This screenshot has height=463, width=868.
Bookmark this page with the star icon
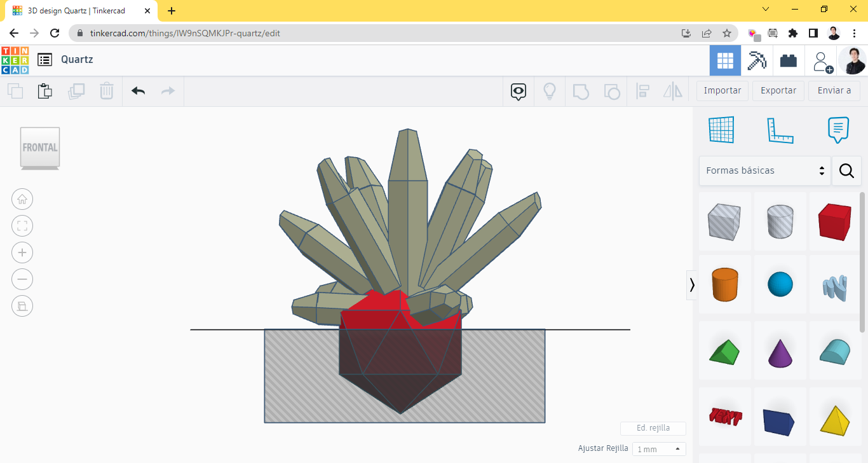point(727,33)
